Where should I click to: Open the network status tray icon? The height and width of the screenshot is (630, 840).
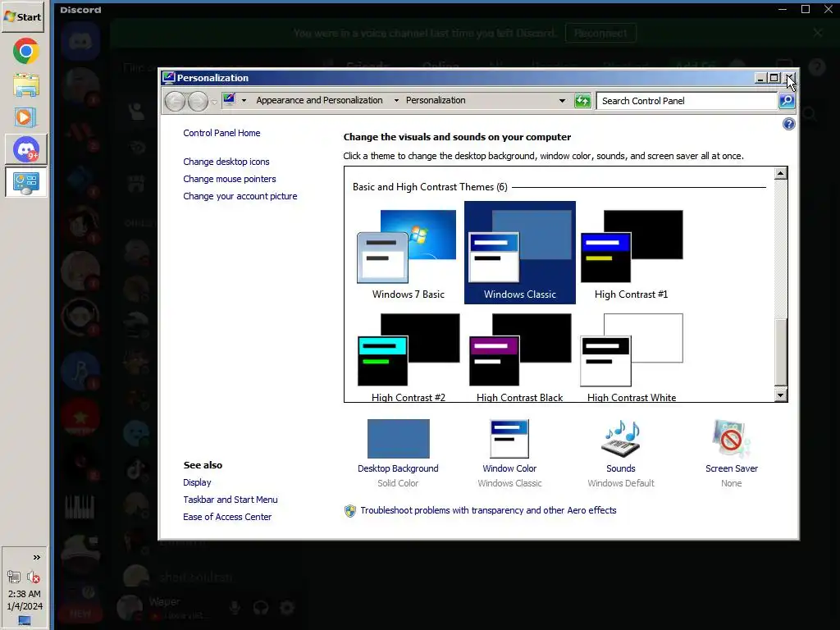tap(14, 577)
